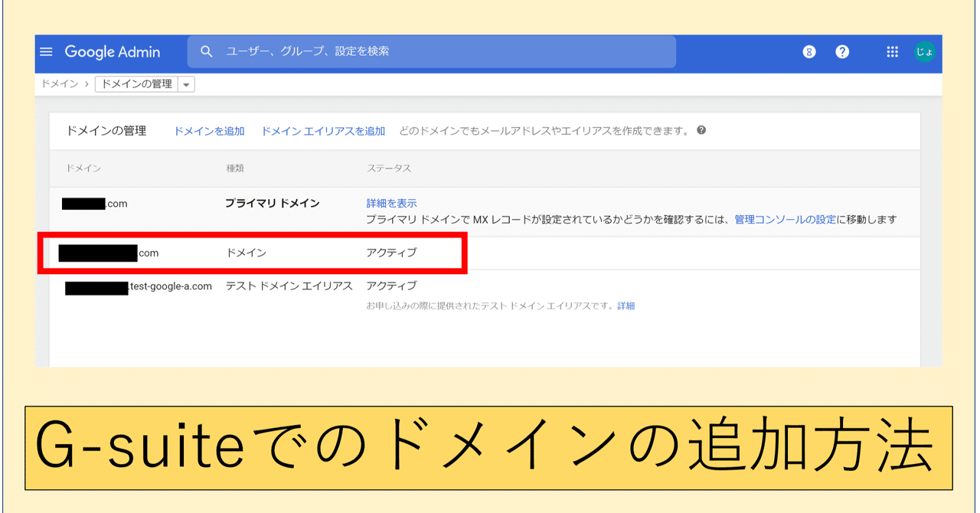The image size is (980, 513).
Task: Open the 管理コンソールの設定 link
Action: pyautogui.click(x=786, y=220)
